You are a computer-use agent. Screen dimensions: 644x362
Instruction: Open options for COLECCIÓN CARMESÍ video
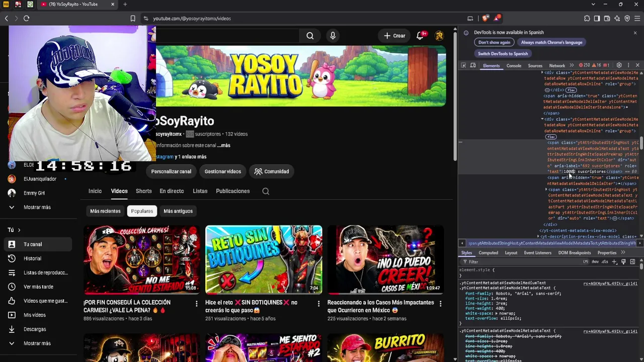[197, 304]
